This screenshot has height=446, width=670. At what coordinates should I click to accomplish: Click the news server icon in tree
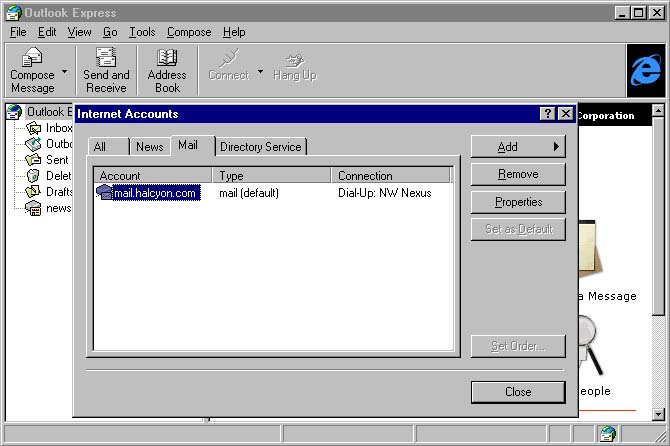[34, 208]
